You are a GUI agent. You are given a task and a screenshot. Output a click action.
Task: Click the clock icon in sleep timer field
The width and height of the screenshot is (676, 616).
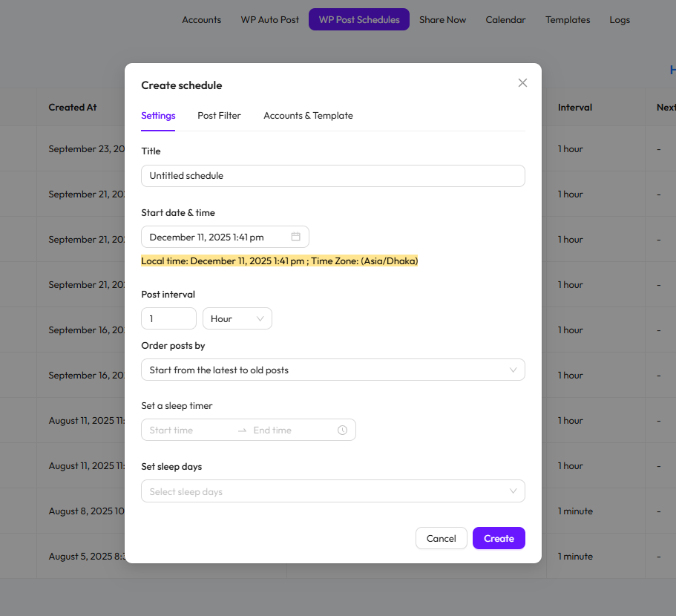[x=342, y=430]
